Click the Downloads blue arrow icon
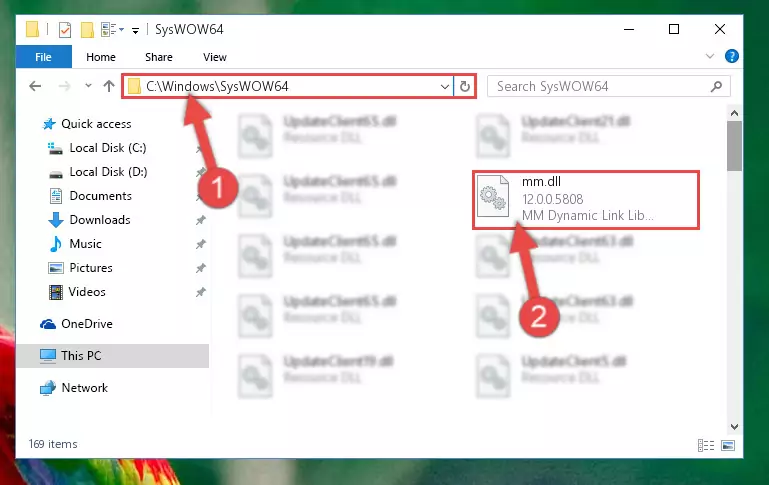This screenshot has height=485, width=769. 56,220
